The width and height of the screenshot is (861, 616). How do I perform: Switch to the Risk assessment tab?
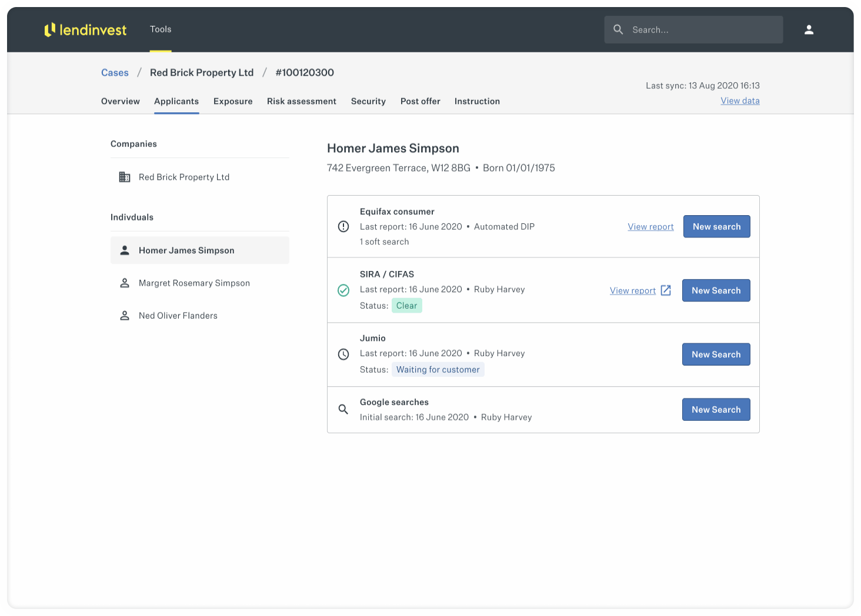301,101
